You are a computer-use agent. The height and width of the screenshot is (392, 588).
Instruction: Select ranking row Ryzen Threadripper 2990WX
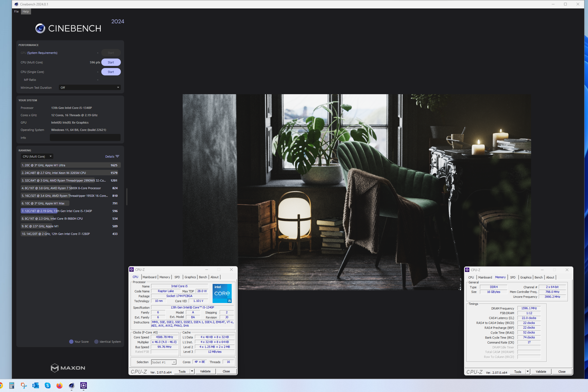click(x=71, y=180)
